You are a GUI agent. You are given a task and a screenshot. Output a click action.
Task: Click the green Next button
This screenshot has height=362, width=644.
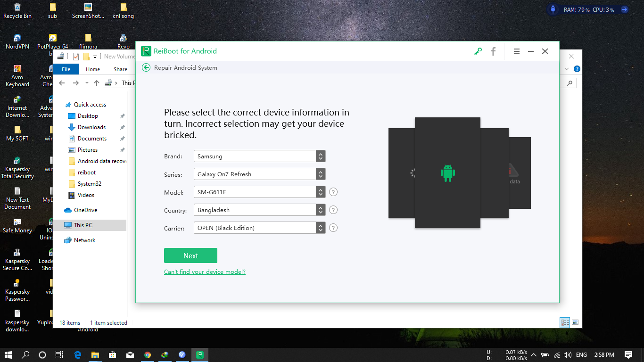pyautogui.click(x=190, y=255)
